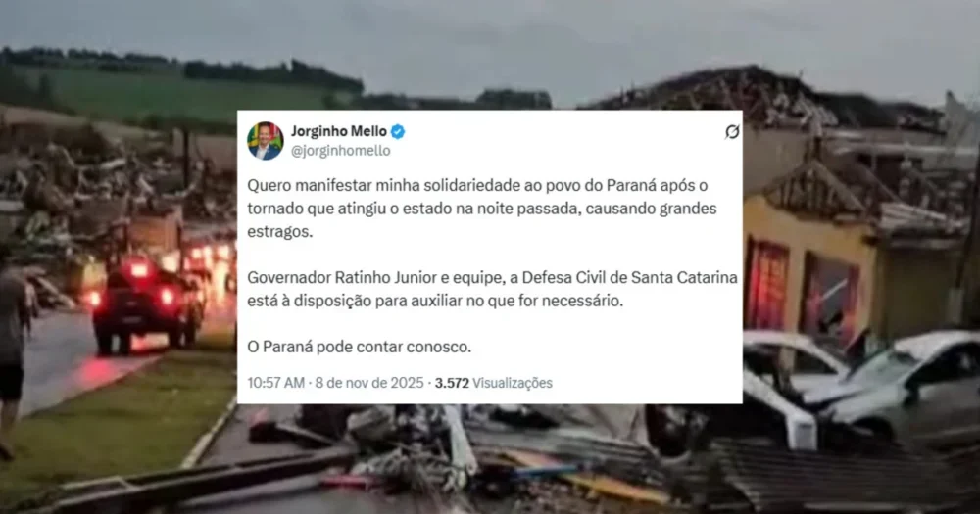Viewport: 980px width, 514px height.
Task: Open Jorginho Mello's profile avatar
Action: pos(265,141)
